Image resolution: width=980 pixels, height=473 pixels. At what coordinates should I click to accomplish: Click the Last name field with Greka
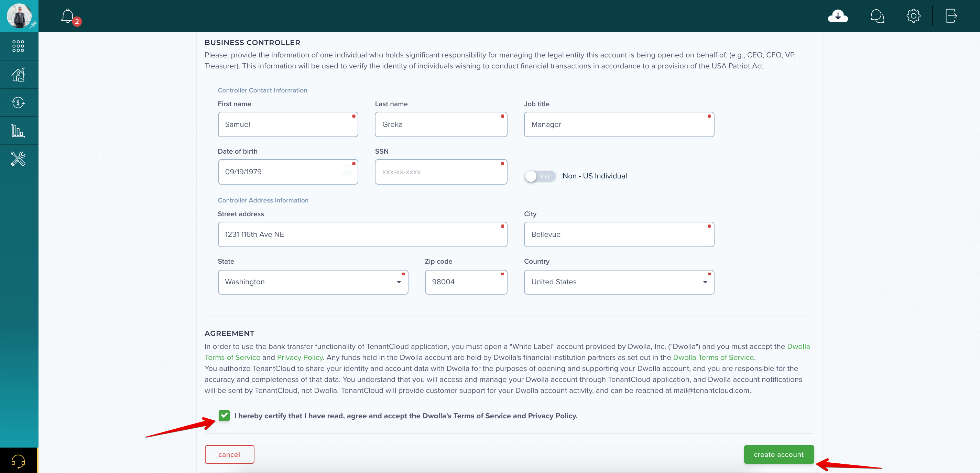pos(440,124)
